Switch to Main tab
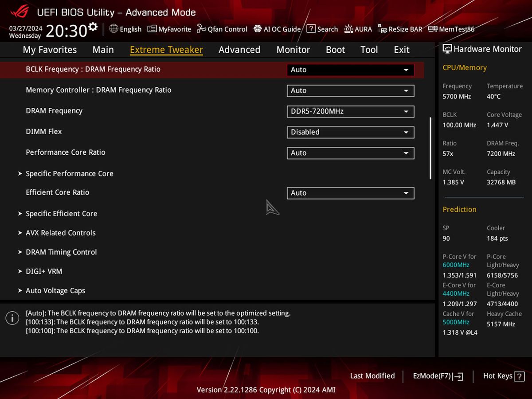 [103, 50]
